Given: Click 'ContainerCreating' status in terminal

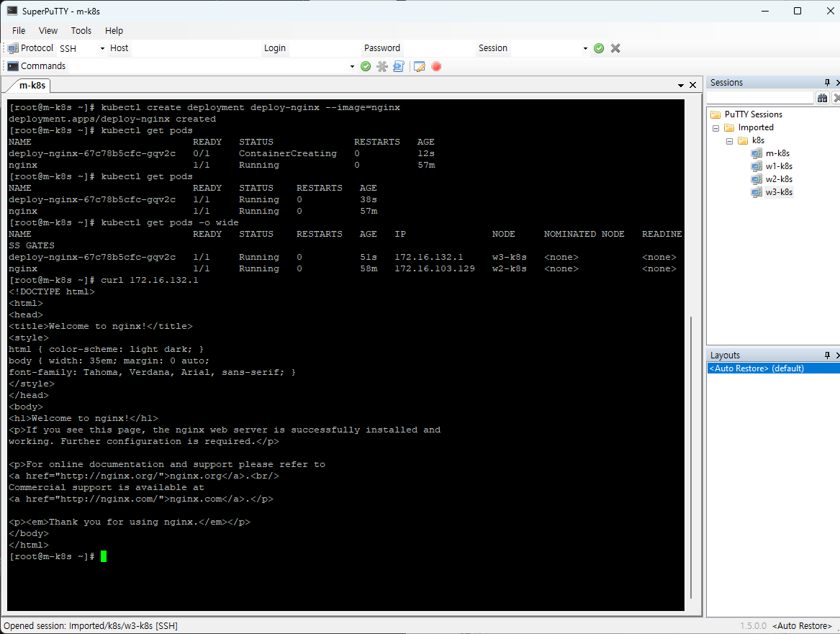Looking at the screenshot, I should pos(288,154).
